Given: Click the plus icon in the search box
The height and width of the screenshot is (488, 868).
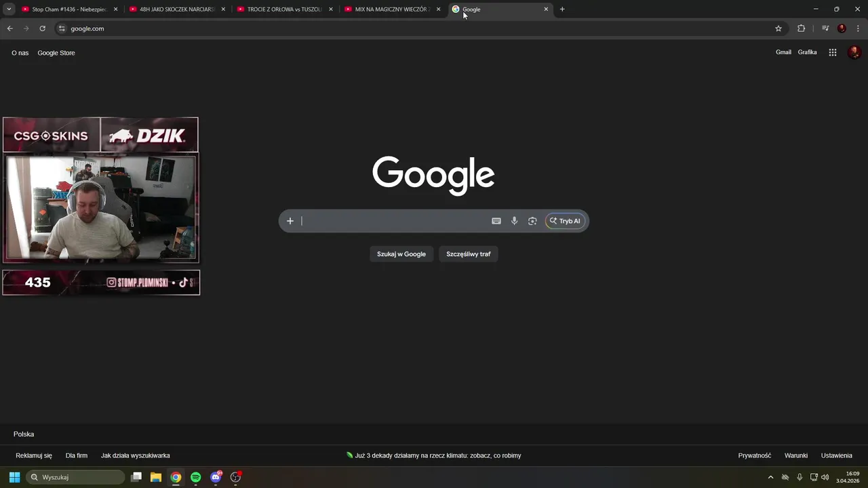Looking at the screenshot, I should tap(290, 221).
